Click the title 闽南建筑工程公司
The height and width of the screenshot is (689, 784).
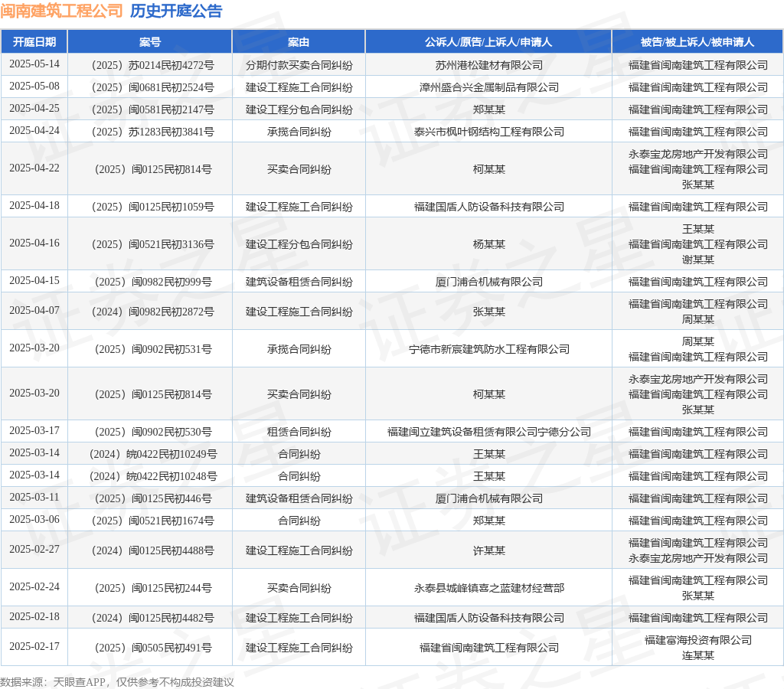point(61,11)
